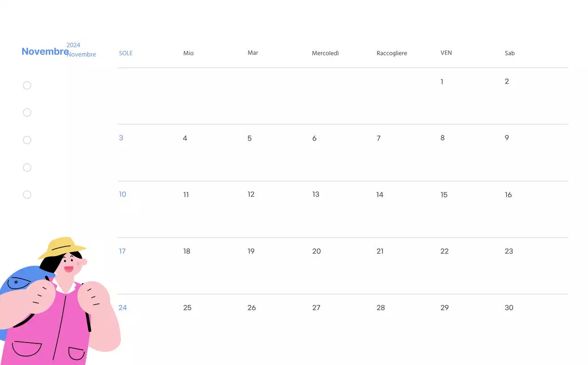Click the November 24 date
588x365 pixels.
click(123, 308)
